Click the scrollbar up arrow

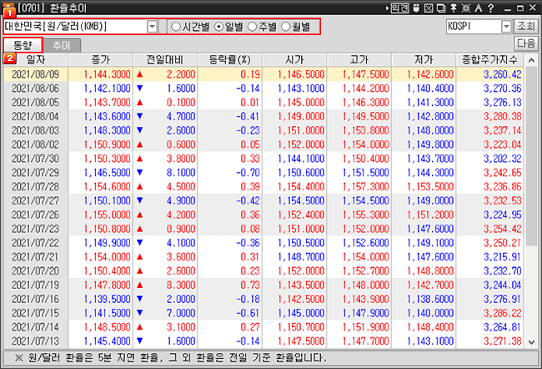(x=531, y=60)
